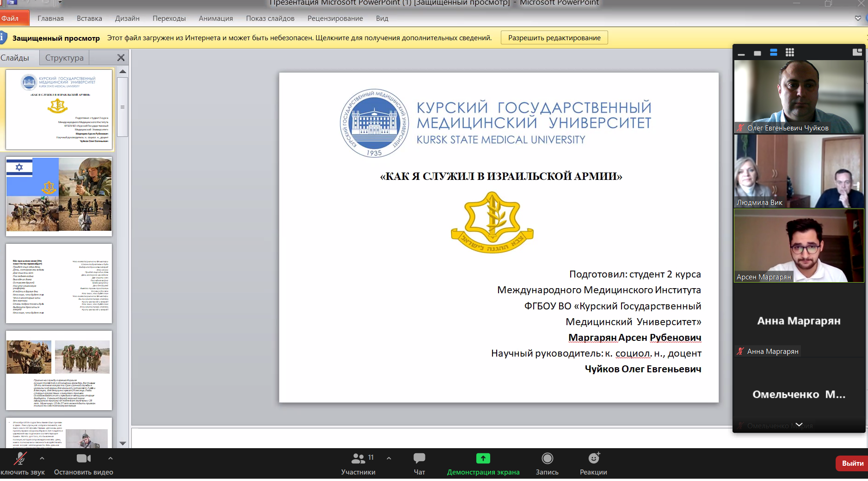868x481 pixels.
Task: Open the Файл tab
Action: [14, 18]
